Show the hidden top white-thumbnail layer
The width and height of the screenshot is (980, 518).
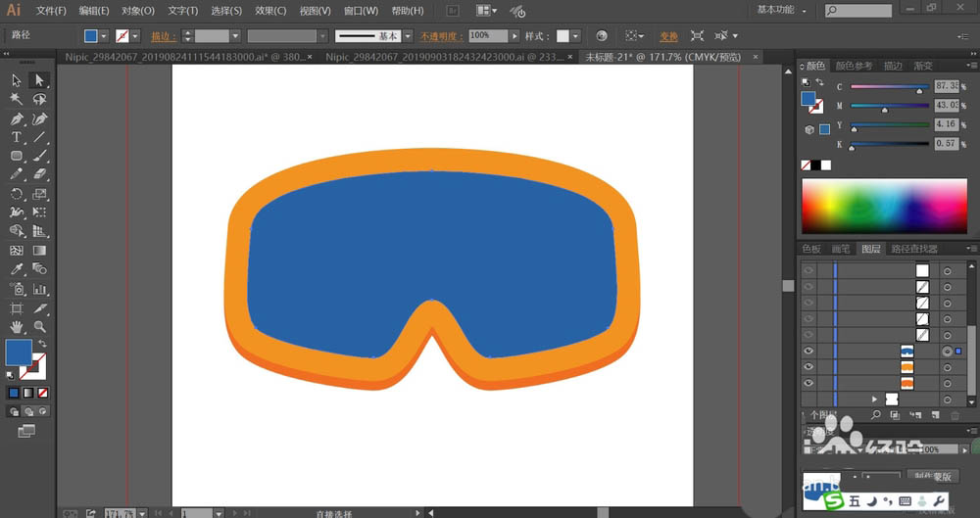(808, 270)
